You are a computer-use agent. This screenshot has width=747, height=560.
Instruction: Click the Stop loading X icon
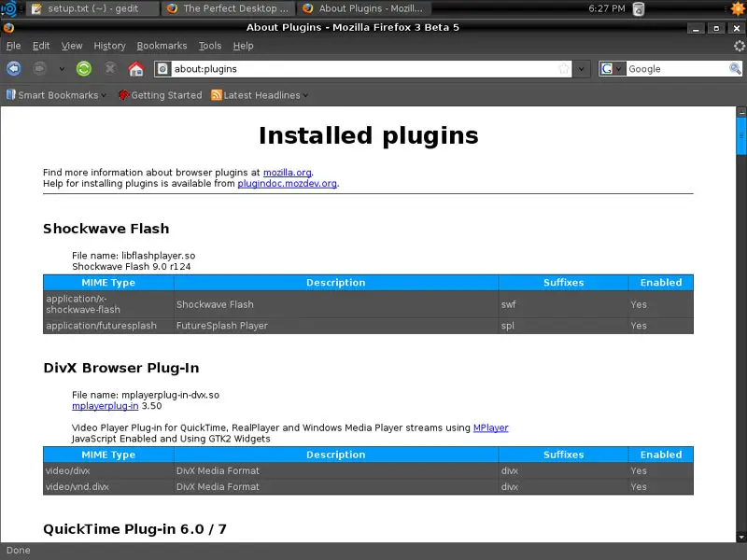110,68
